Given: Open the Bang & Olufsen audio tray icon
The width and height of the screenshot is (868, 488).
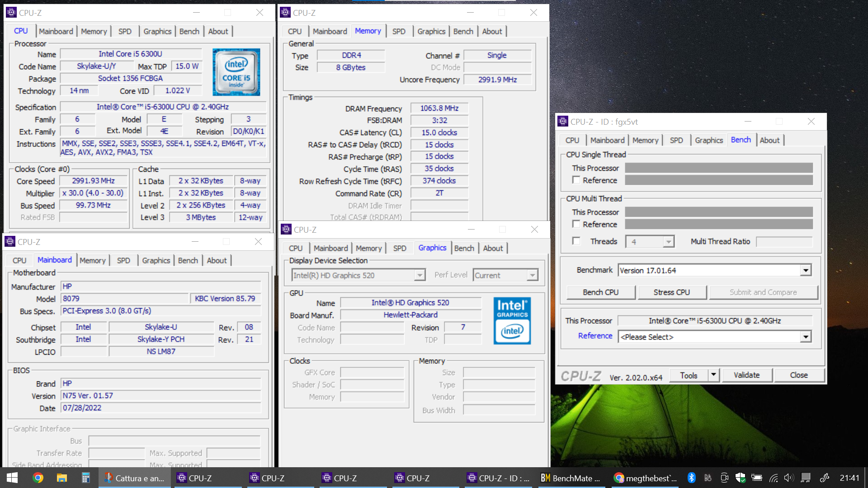Looking at the screenshot, I should 708,478.
